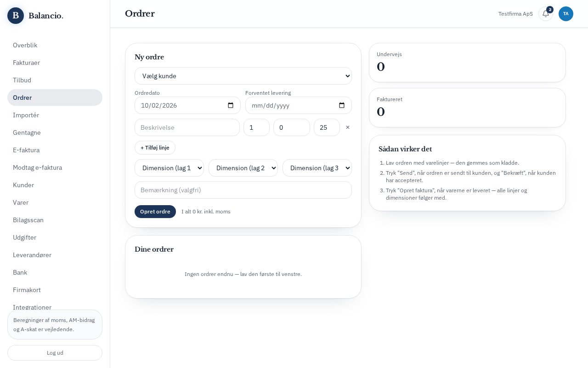This screenshot has height=368, width=588.
Task: Open Varer in the sidebar
Action: pos(55,202)
